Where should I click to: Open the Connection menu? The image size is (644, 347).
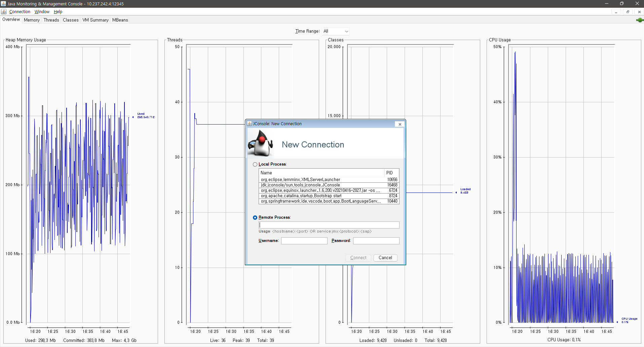coord(20,12)
